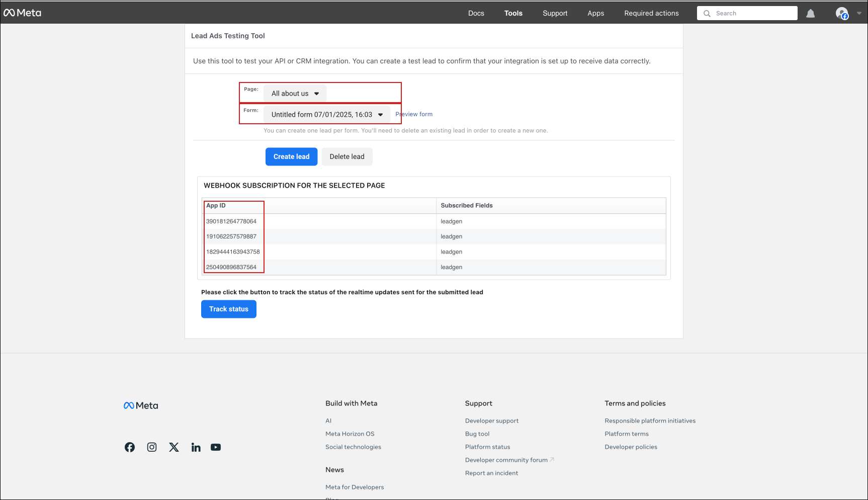
Task: Open the Developer policies footer link
Action: (x=631, y=447)
